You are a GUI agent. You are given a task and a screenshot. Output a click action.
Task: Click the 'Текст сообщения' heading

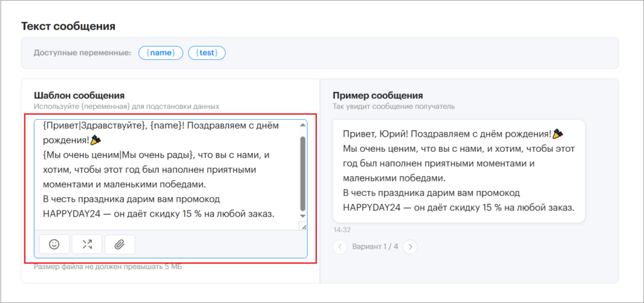[68, 26]
